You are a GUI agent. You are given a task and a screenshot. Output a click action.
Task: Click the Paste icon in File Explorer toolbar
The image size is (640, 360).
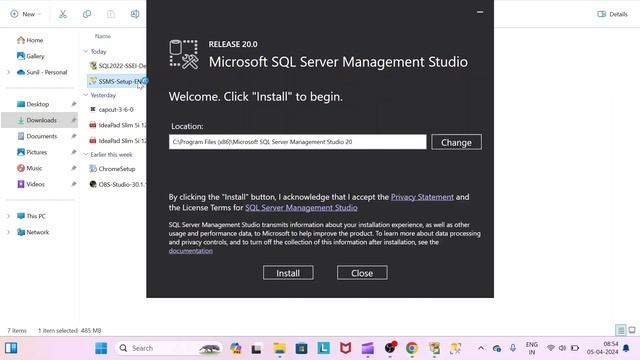pos(111,14)
